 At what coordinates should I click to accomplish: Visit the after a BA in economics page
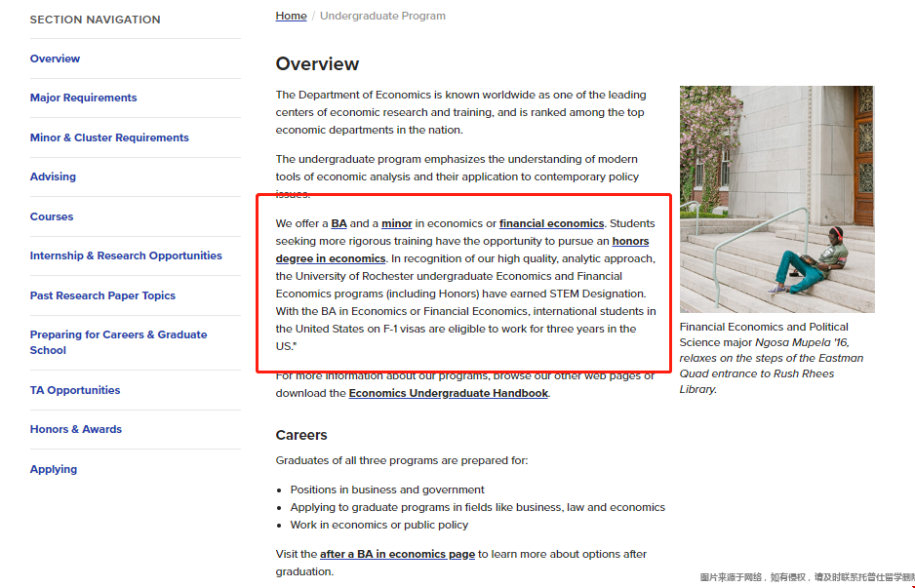[x=397, y=553]
